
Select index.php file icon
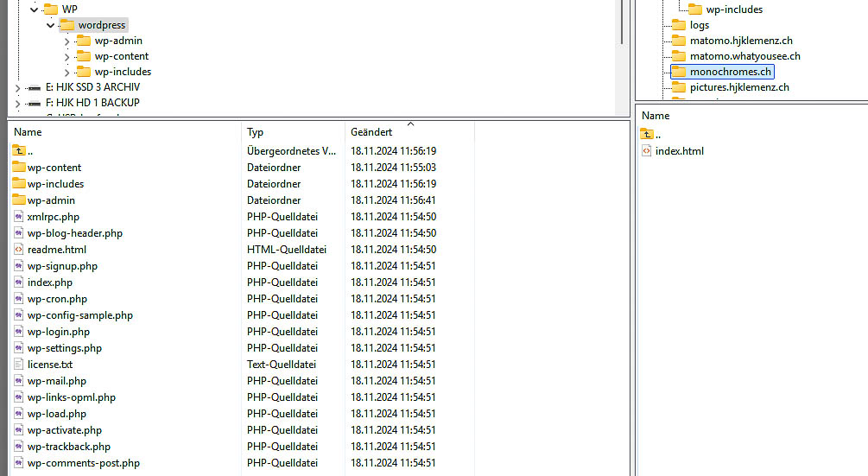(x=19, y=282)
